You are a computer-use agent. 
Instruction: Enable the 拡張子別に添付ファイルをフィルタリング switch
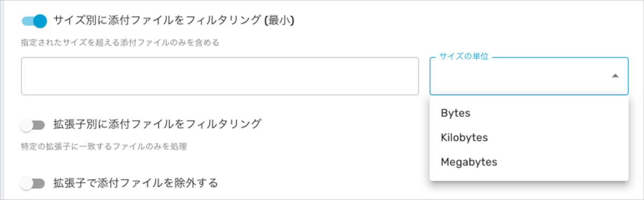pos(33,125)
